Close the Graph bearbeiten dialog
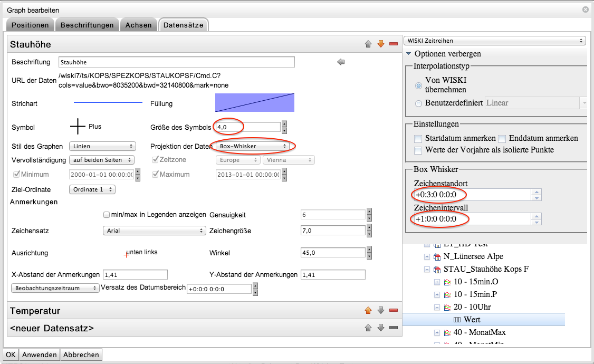The width and height of the screenshot is (594, 364). pyautogui.click(x=586, y=9)
